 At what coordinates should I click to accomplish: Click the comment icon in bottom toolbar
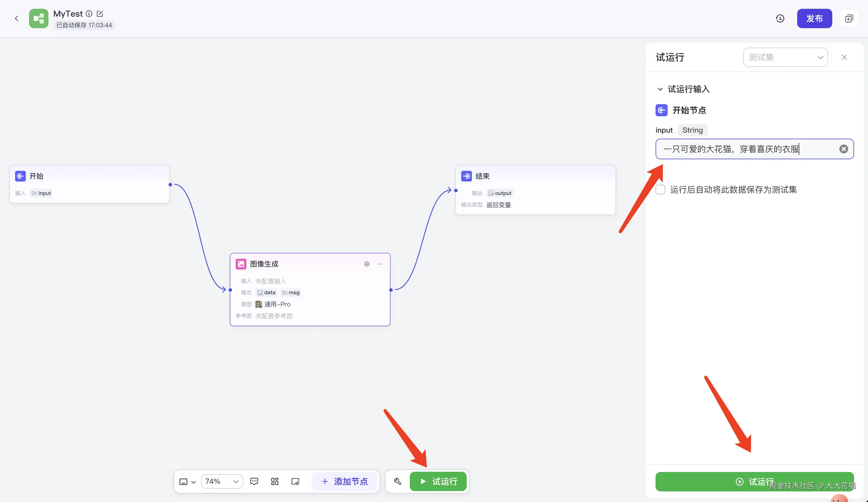(x=254, y=481)
